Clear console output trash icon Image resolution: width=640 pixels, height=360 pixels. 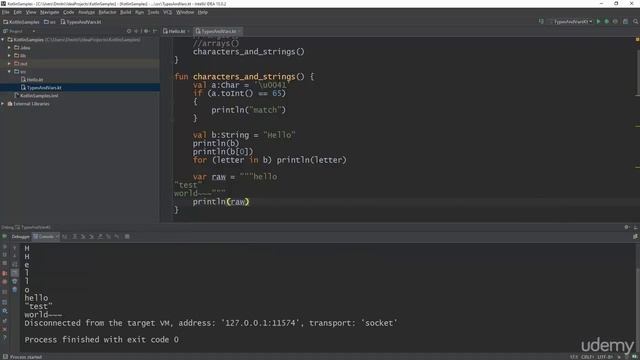(x=15, y=289)
